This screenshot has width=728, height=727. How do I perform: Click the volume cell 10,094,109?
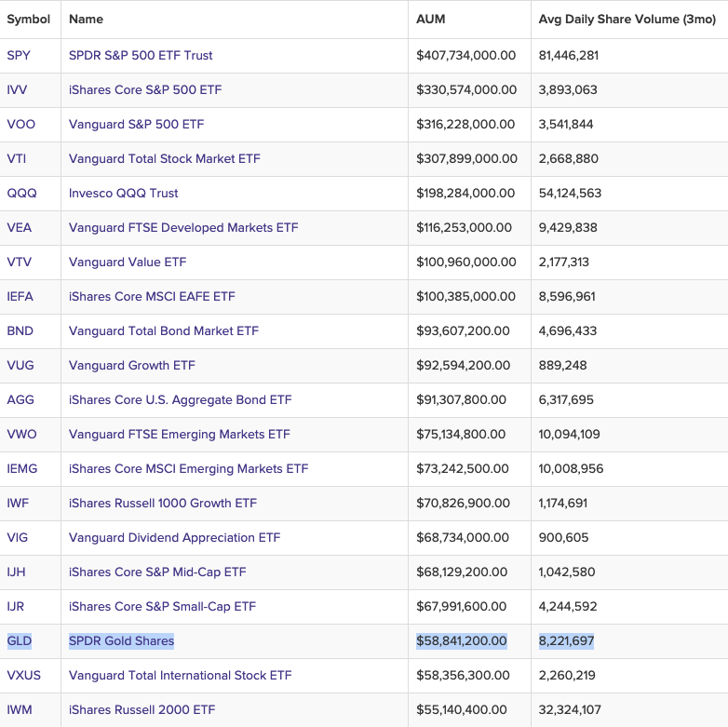(569, 434)
